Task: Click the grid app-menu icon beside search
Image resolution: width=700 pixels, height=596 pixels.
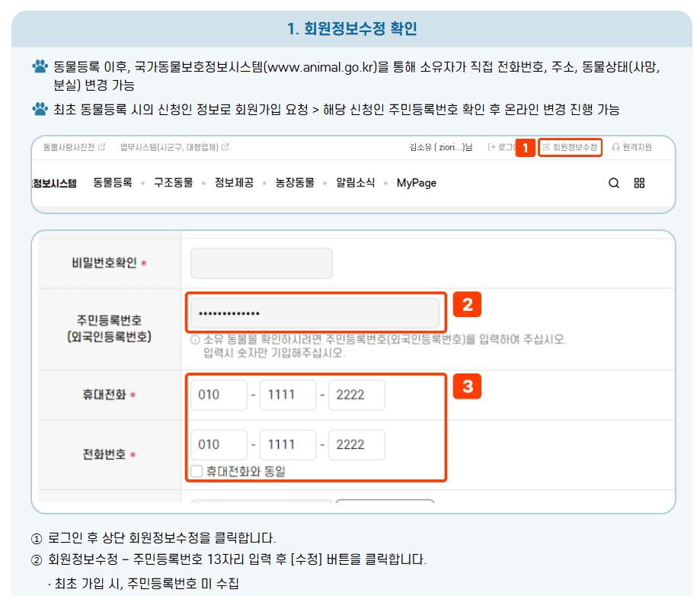Action: (639, 183)
